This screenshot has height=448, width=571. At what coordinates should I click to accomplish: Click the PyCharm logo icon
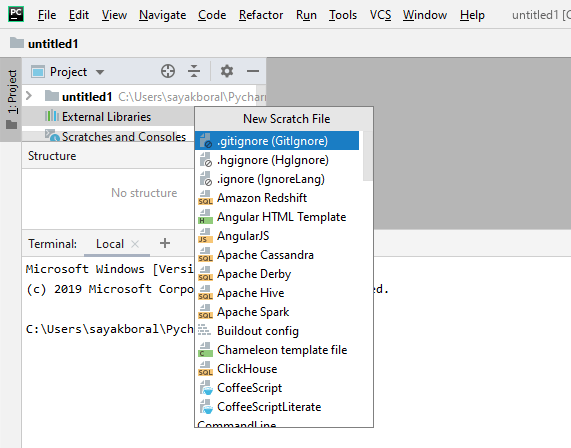pyautogui.click(x=16, y=14)
